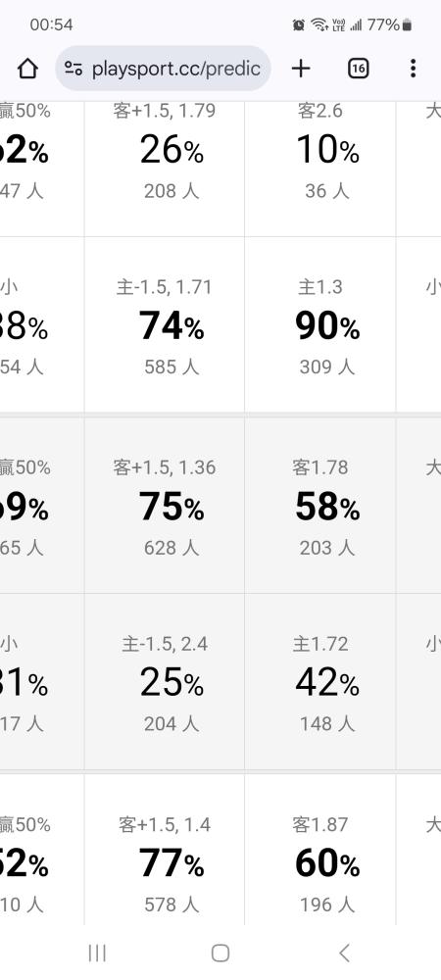Select the 主1.72 cell showing 42%

click(319, 682)
